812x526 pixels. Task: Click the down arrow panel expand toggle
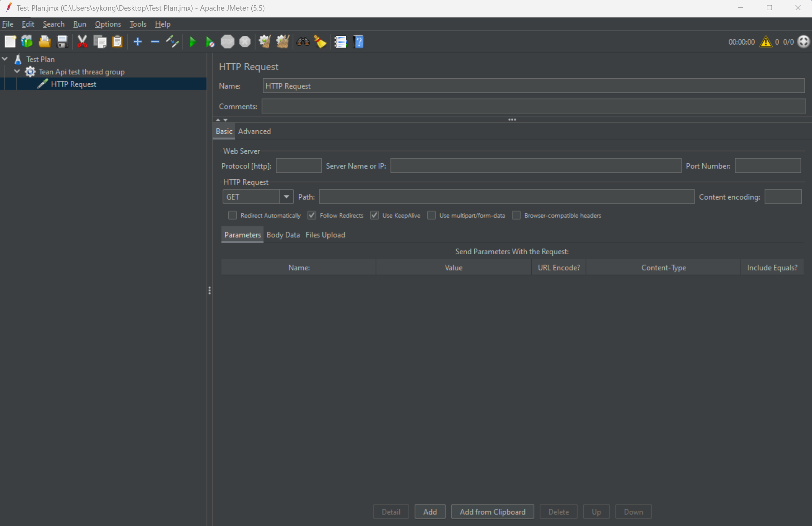pos(225,120)
